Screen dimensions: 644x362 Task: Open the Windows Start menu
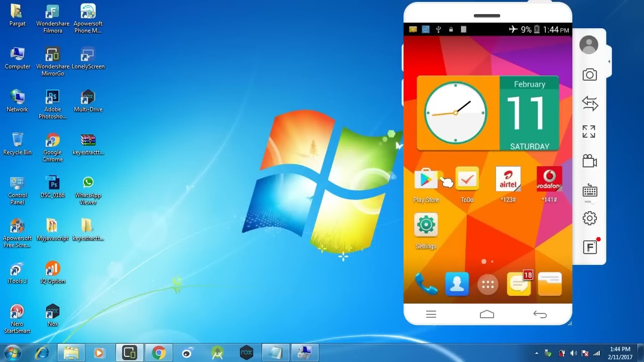tap(12, 353)
